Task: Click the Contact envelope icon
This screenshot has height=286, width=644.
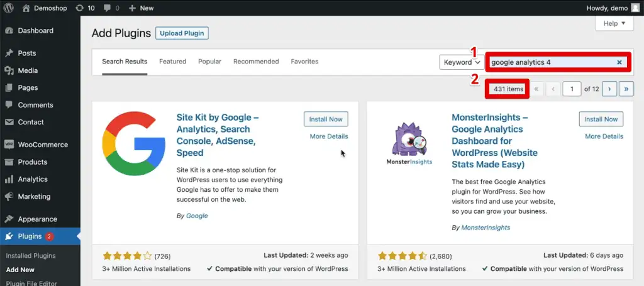Action: [x=9, y=123]
